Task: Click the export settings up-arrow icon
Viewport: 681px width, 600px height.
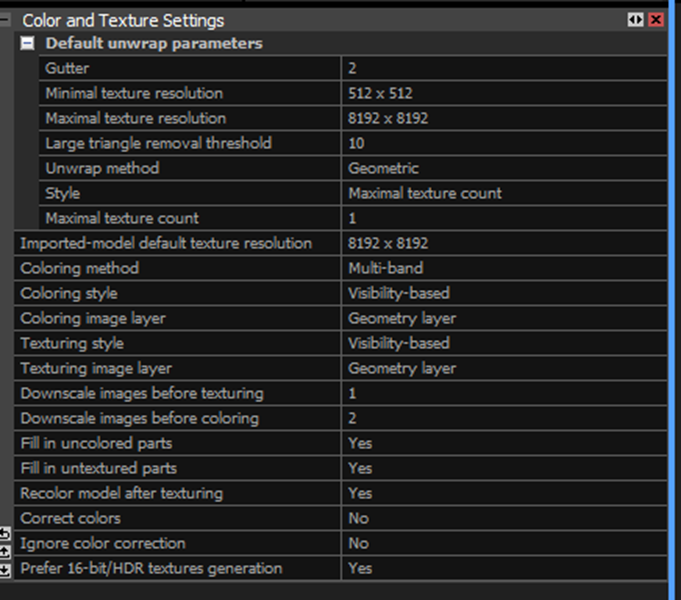Action: (5, 551)
